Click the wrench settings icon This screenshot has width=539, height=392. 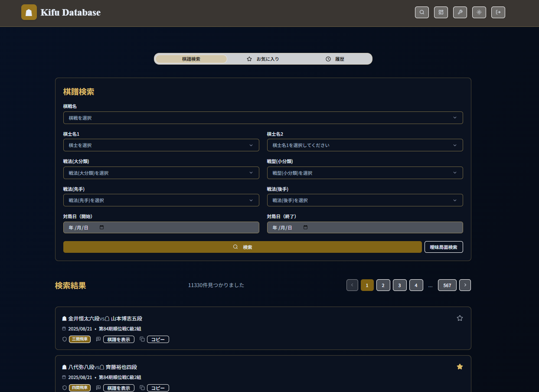click(460, 12)
